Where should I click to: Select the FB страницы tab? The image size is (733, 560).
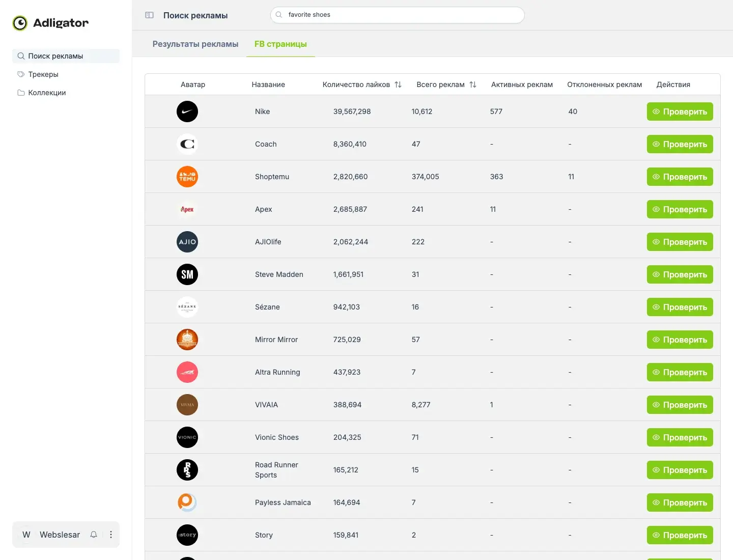click(280, 44)
